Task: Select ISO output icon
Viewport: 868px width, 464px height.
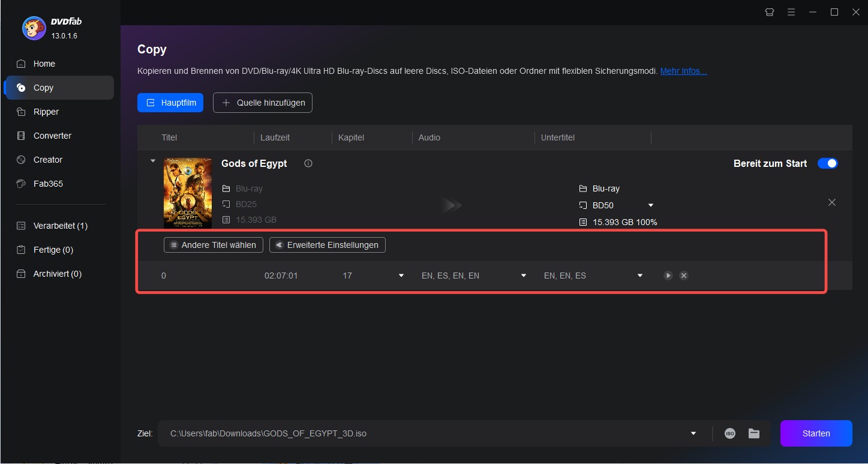Action: point(730,433)
